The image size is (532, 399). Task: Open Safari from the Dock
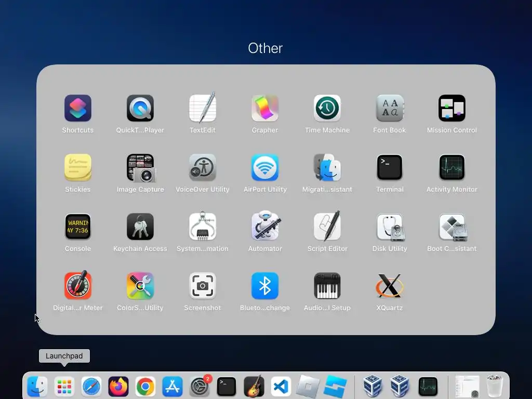pos(91,387)
